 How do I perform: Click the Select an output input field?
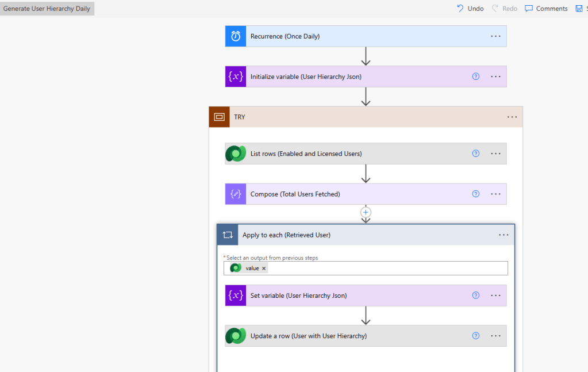[x=385, y=269]
